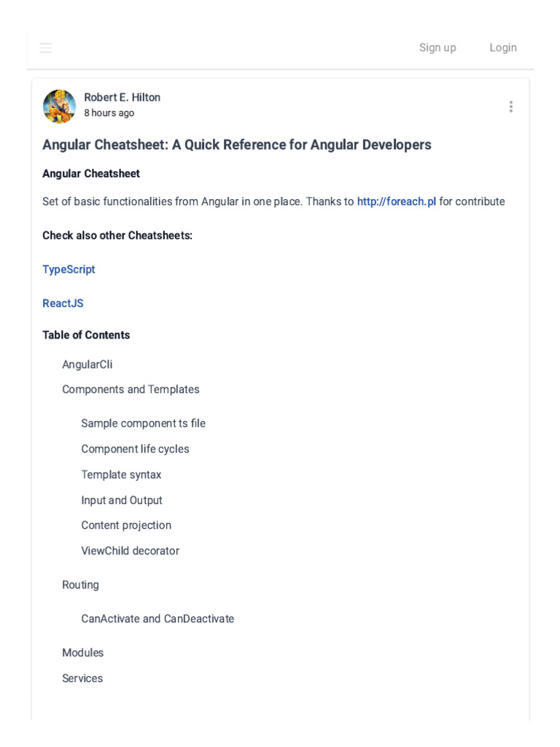Jump to Sample component ts file

pos(143,423)
